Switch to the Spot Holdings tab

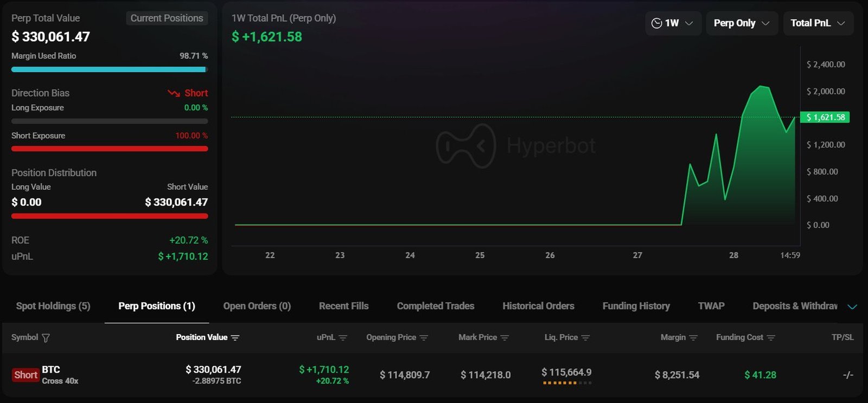52,306
